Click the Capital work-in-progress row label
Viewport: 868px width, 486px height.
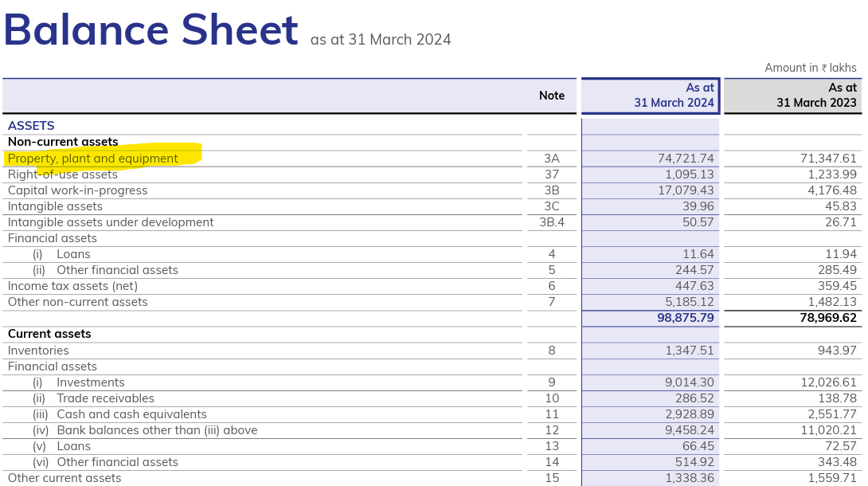pyautogui.click(x=77, y=190)
